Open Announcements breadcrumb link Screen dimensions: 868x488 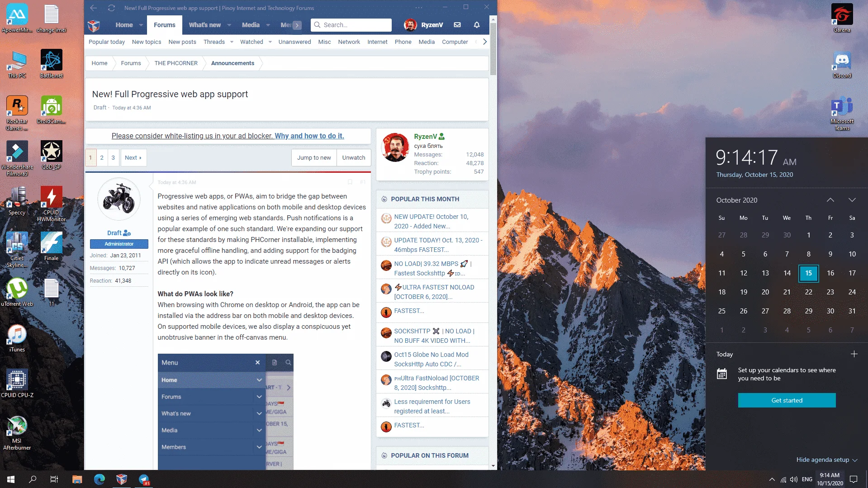[232, 63]
